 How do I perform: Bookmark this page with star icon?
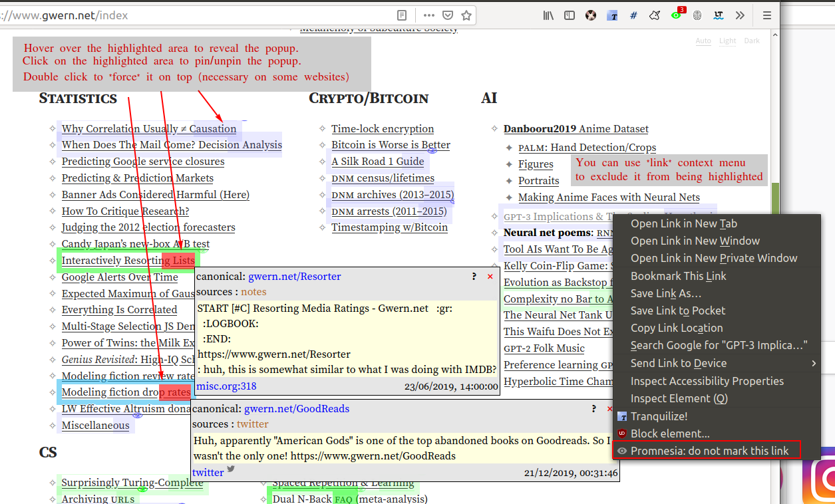pos(466,15)
